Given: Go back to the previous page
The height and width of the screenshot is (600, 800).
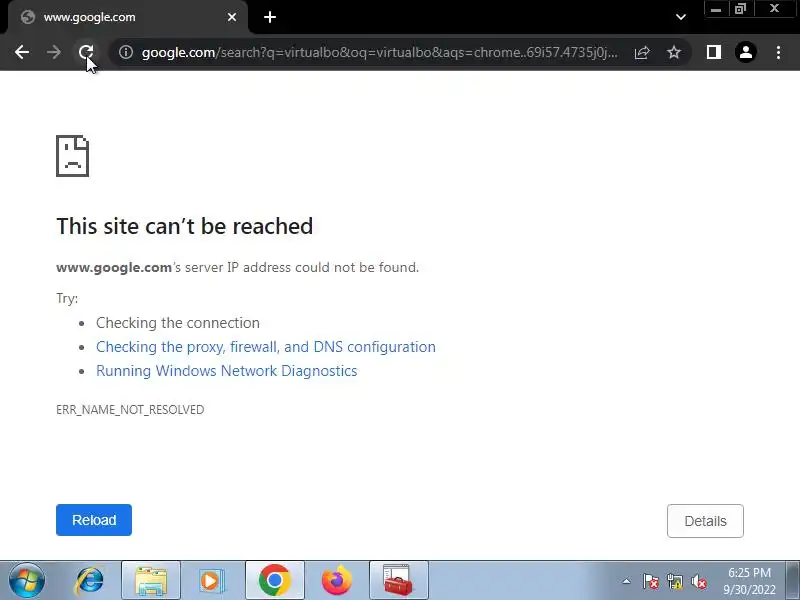Looking at the screenshot, I should pyautogui.click(x=22, y=52).
